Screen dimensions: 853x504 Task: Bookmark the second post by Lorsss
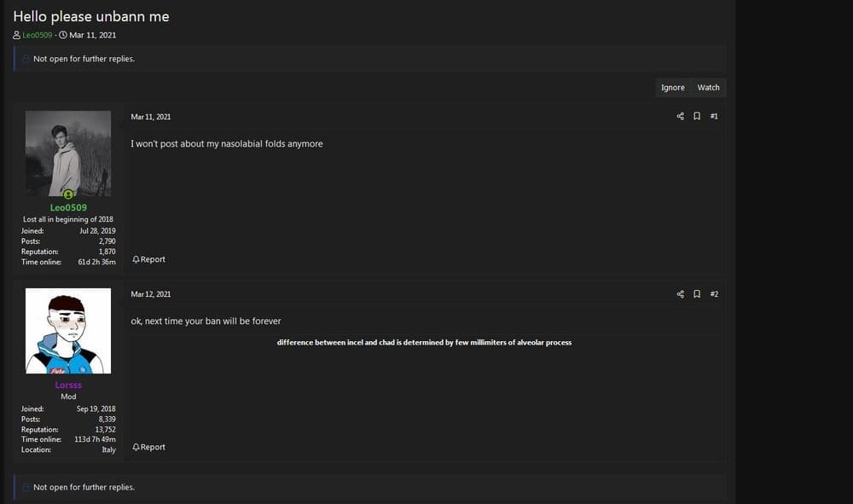(697, 294)
